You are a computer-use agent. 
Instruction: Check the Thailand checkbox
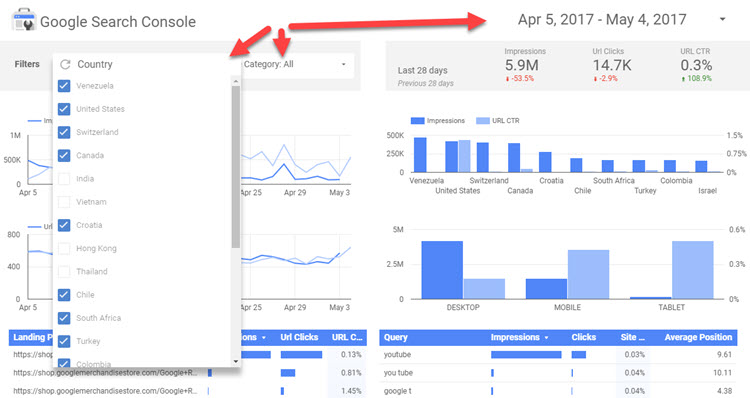[64, 271]
